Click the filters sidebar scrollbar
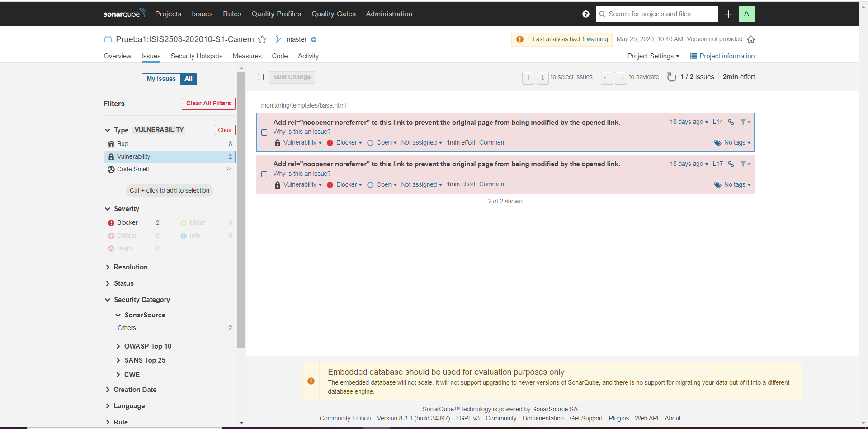Screen dimensions: 868x429 pos(241,210)
